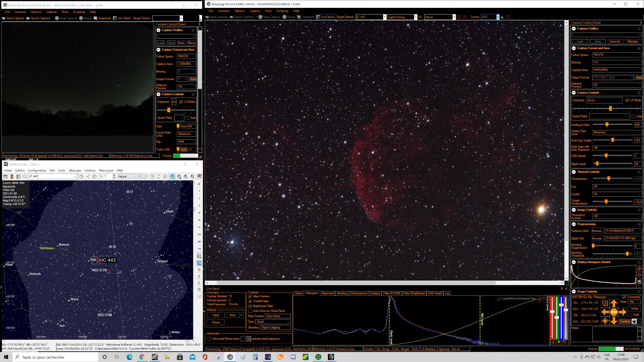The height and width of the screenshot is (362, 644).
Task: Click the list view icon in Cartes du Ciel
Action: pos(19,177)
